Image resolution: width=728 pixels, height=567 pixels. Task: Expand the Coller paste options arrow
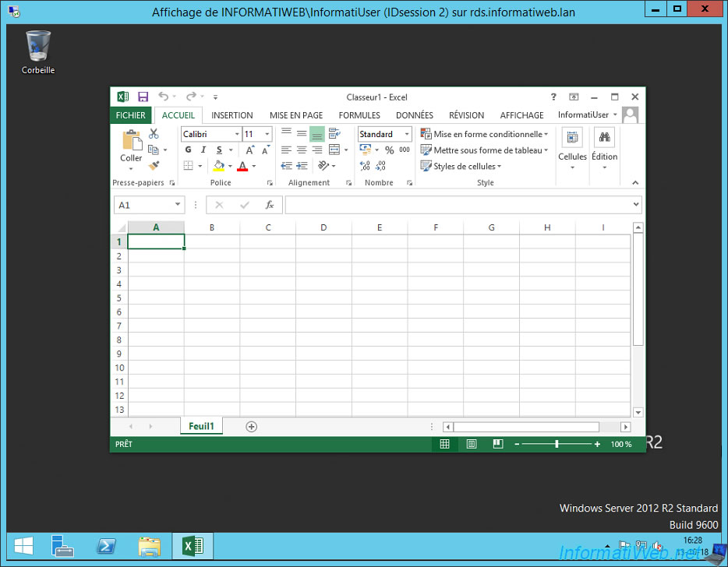pos(131,168)
